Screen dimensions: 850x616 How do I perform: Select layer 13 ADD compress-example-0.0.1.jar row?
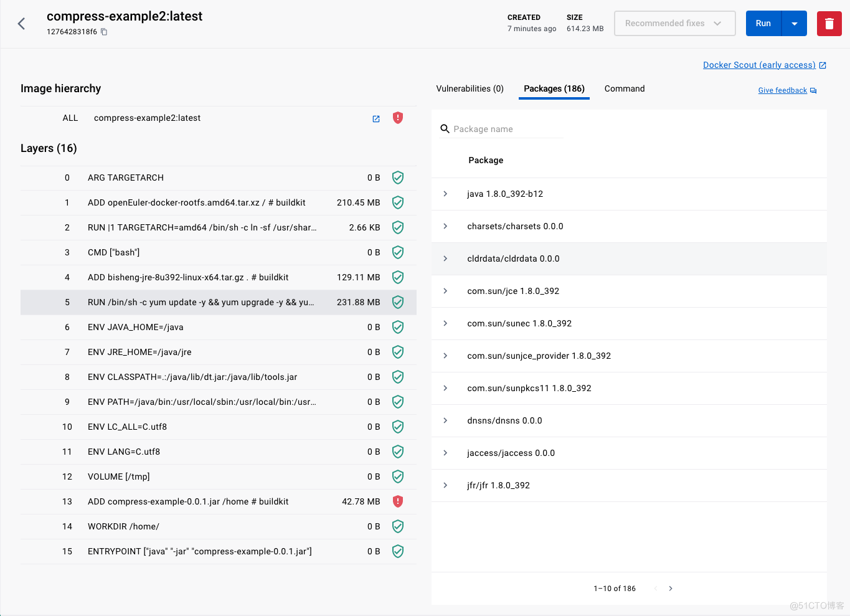coord(219,501)
